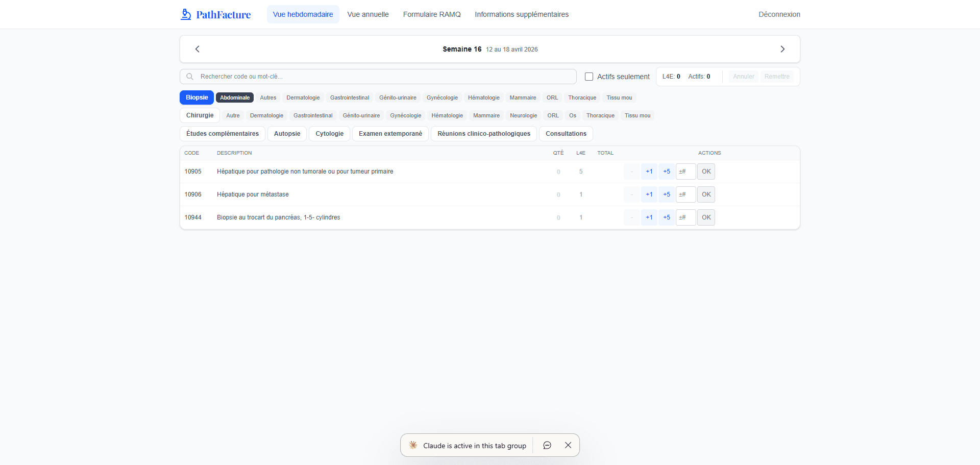Image resolution: width=980 pixels, height=465 pixels.
Task: Open the Formulaire RAMQ tab
Action: 432,14
